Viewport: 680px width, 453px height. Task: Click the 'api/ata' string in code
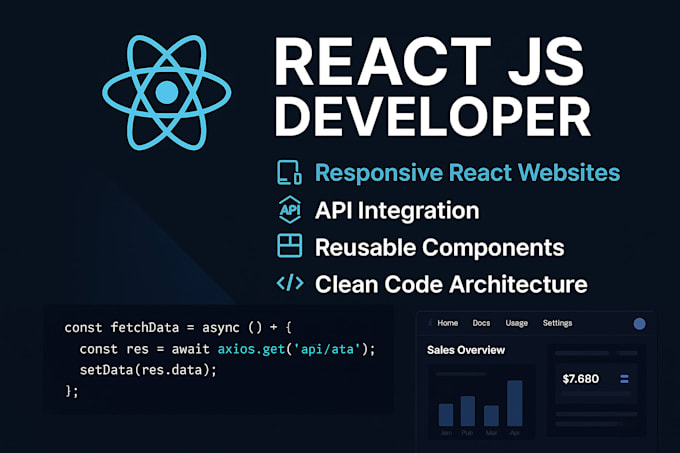point(327,349)
